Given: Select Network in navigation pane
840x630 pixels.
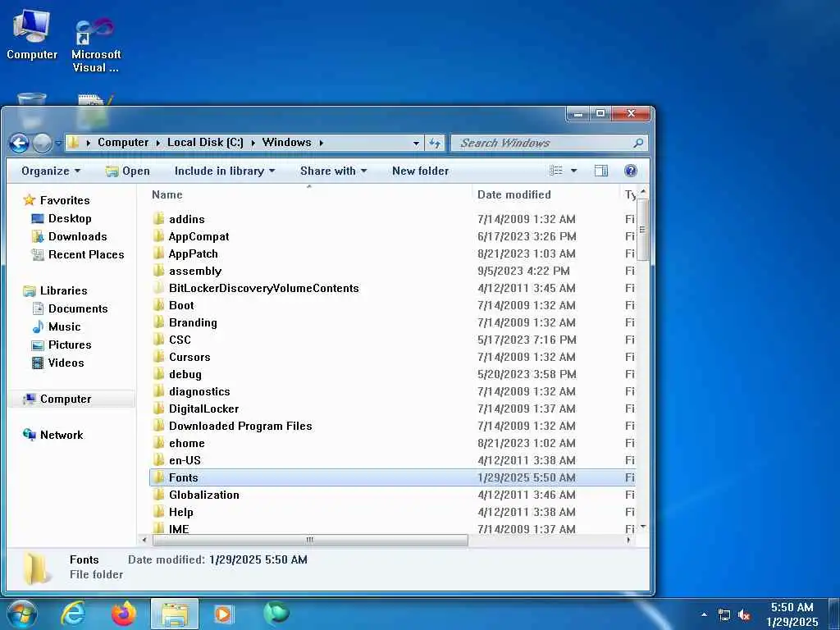Looking at the screenshot, I should pyautogui.click(x=61, y=435).
